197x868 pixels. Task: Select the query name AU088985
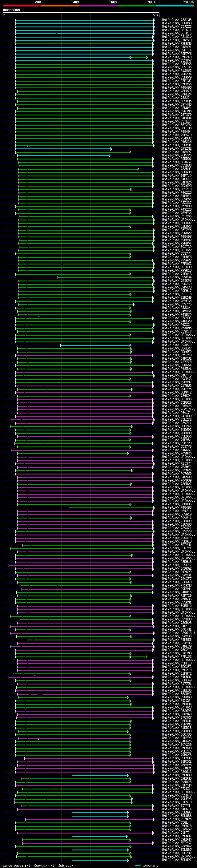(x=11, y=10)
